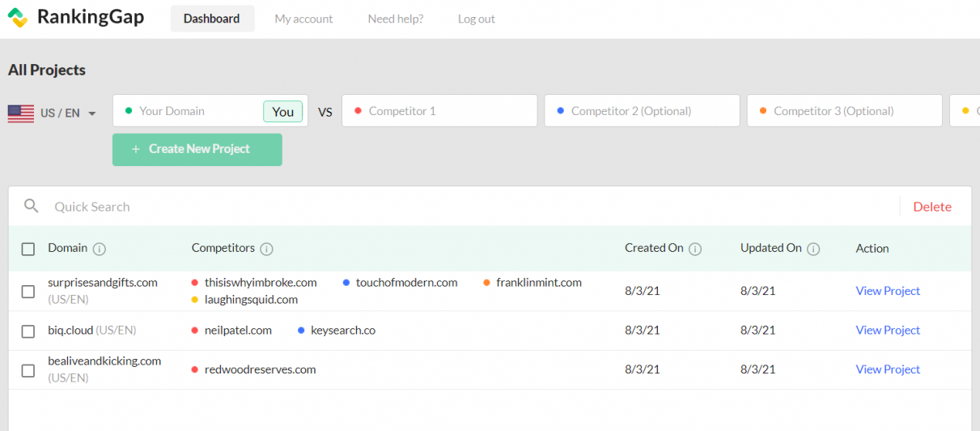
Task: Select franklinmint.com competitor text
Action: click(539, 283)
